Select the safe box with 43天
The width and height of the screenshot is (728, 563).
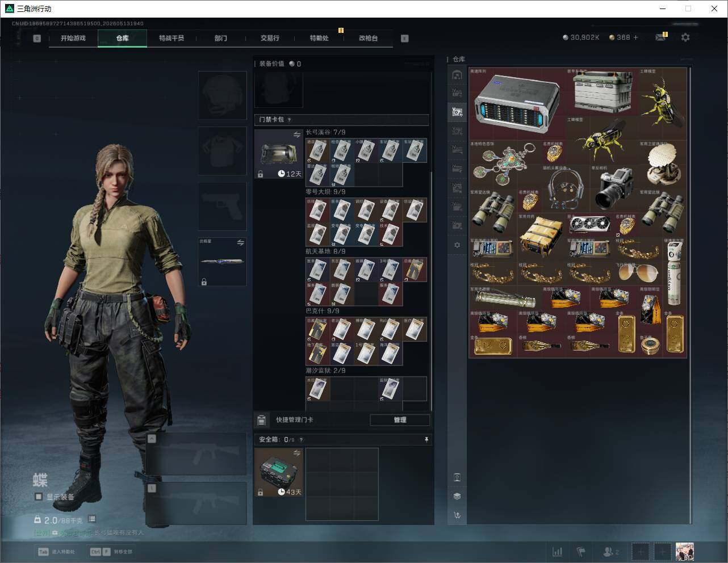pyautogui.click(x=279, y=472)
